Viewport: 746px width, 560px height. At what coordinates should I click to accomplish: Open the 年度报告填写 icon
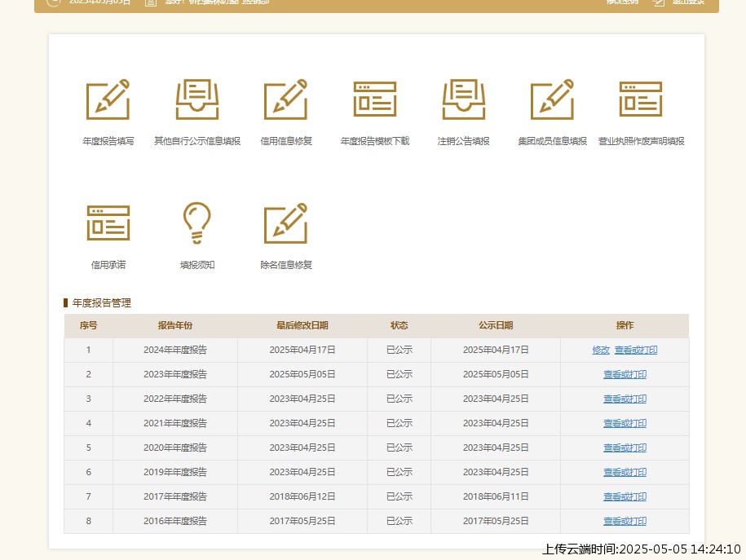108,99
